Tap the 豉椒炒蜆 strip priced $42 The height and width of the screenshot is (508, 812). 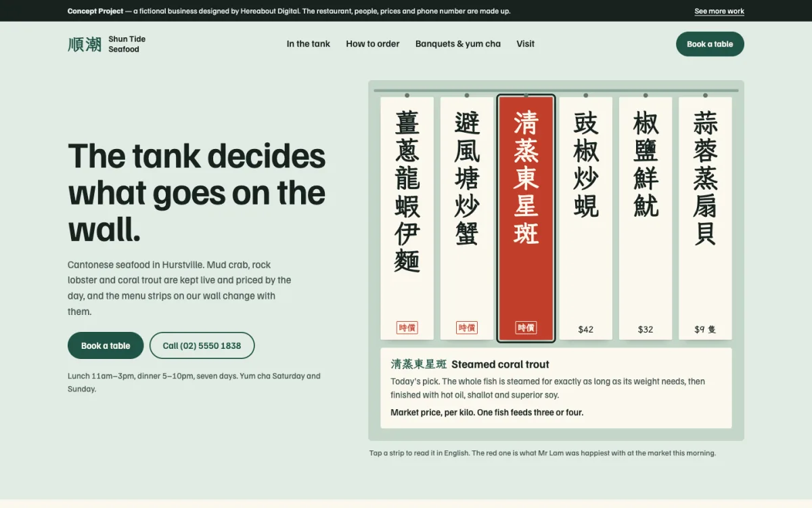click(586, 218)
